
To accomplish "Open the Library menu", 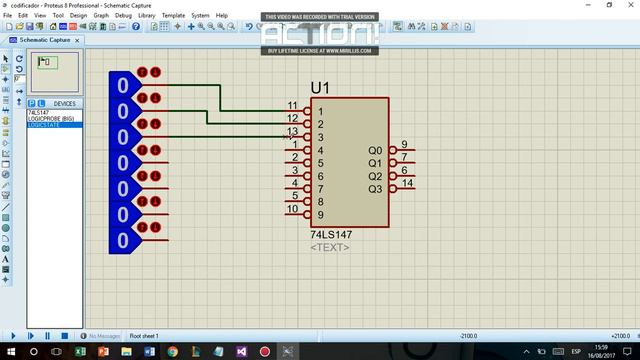I will tap(147, 16).
